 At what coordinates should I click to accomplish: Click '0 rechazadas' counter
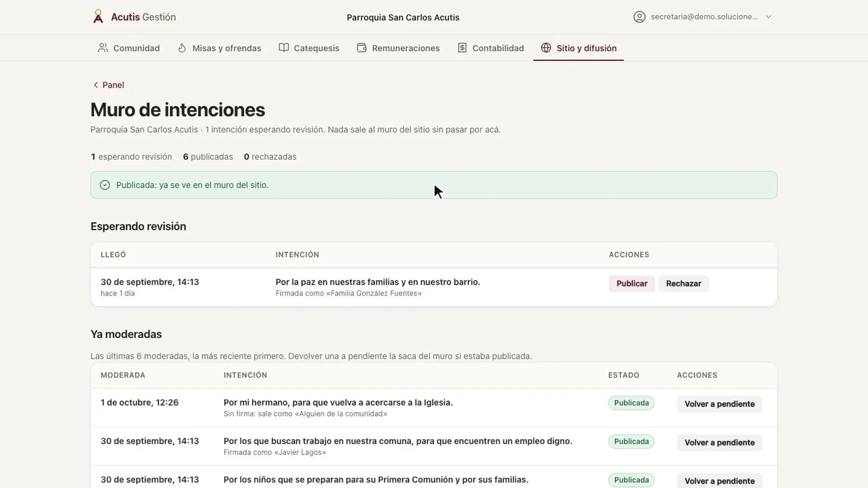(x=270, y=157)
